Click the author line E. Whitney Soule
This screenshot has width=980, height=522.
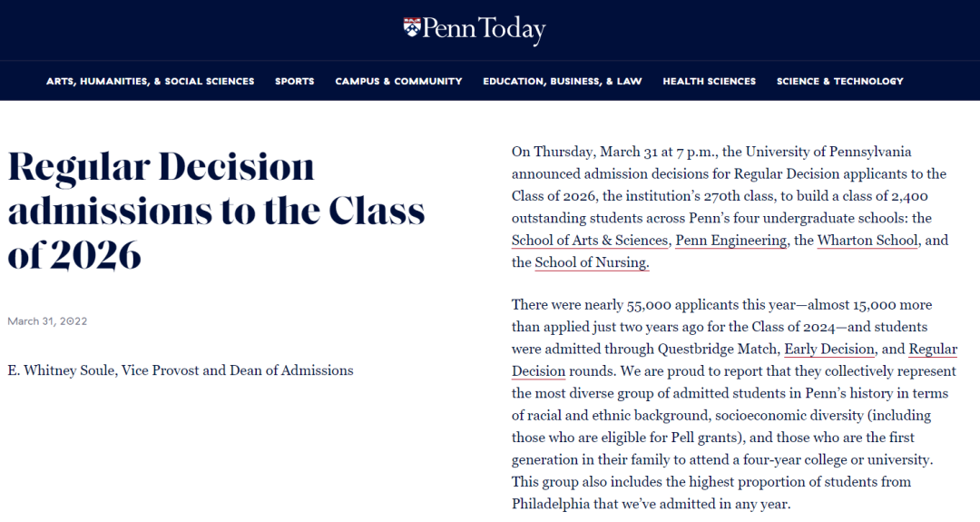pyautogui.click(x=181, y=370)
